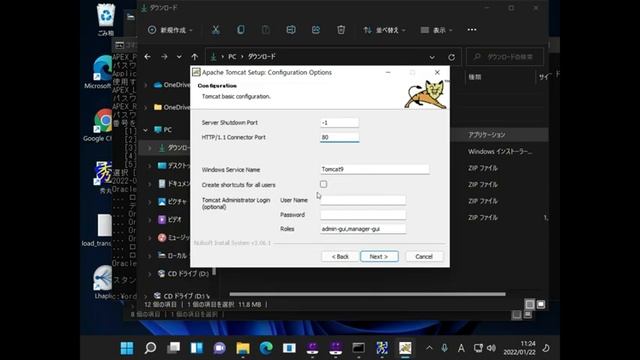640x360 pixels.
Task: Switch Explorer to details view icon
Action: [529, 304]
